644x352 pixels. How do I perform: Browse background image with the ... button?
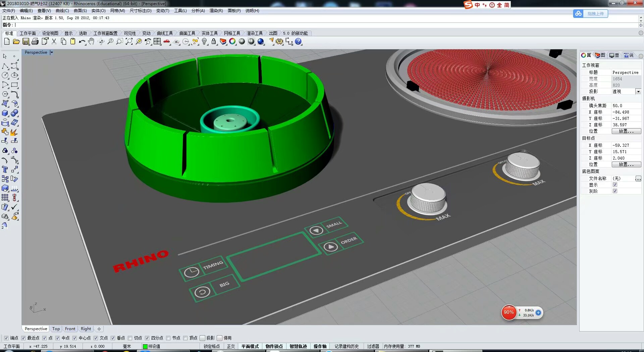tap(639, 178)
